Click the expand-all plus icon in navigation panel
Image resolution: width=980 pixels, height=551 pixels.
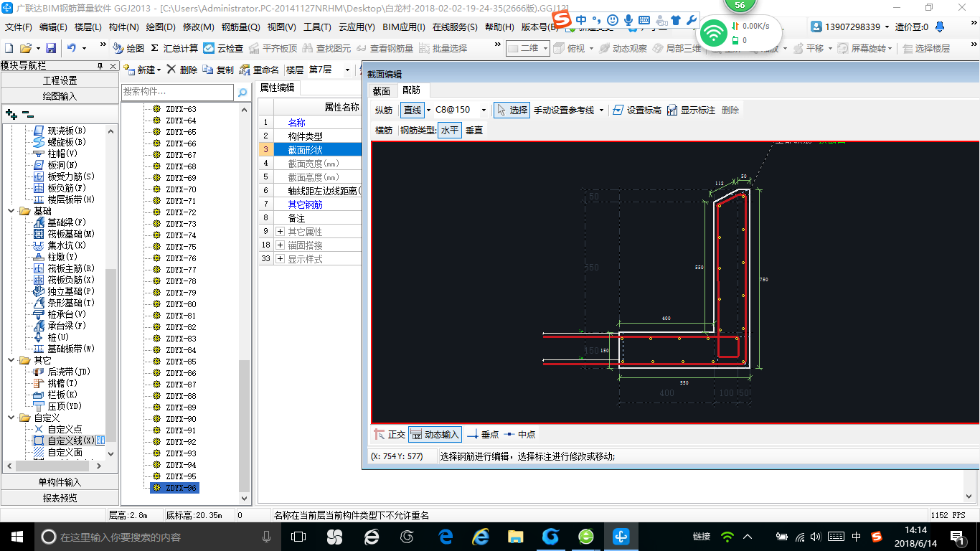point(11,113)
